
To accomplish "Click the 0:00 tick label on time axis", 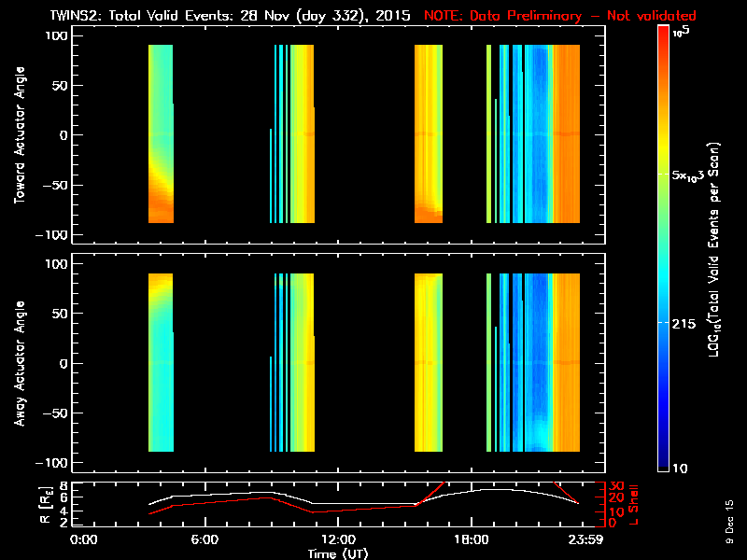I will 84,539.
